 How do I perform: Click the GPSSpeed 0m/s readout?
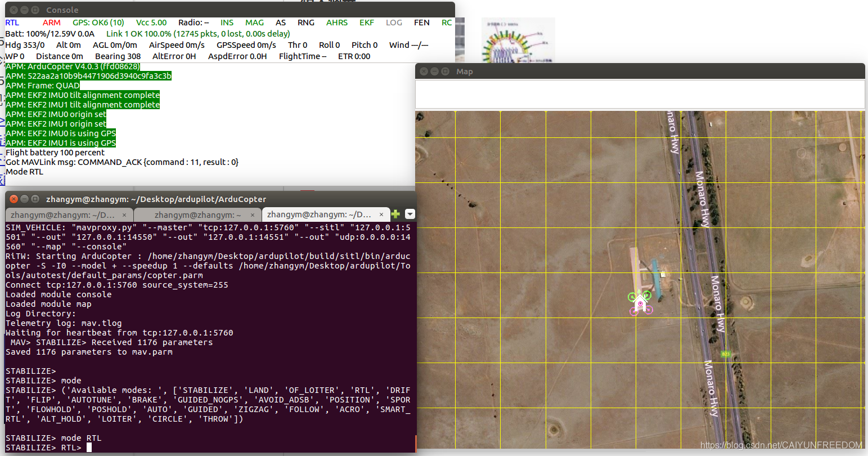[x=246, y=45]
